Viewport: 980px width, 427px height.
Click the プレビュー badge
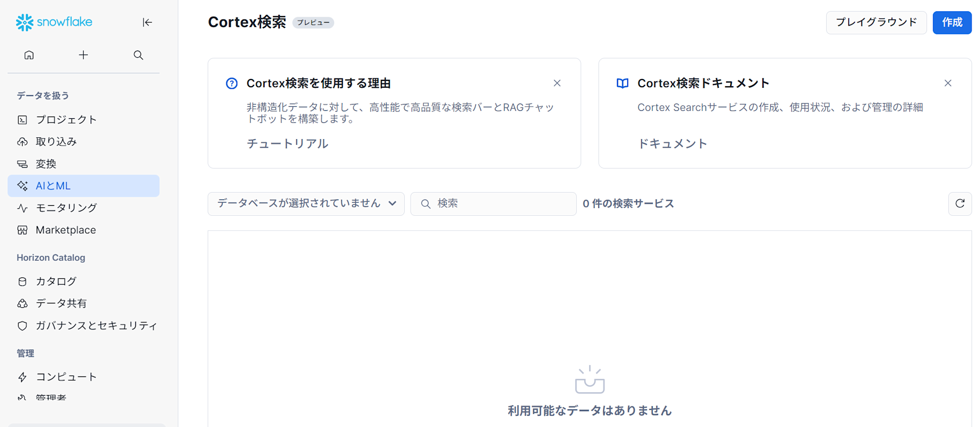pyautogui.click(x=313, y=23)
